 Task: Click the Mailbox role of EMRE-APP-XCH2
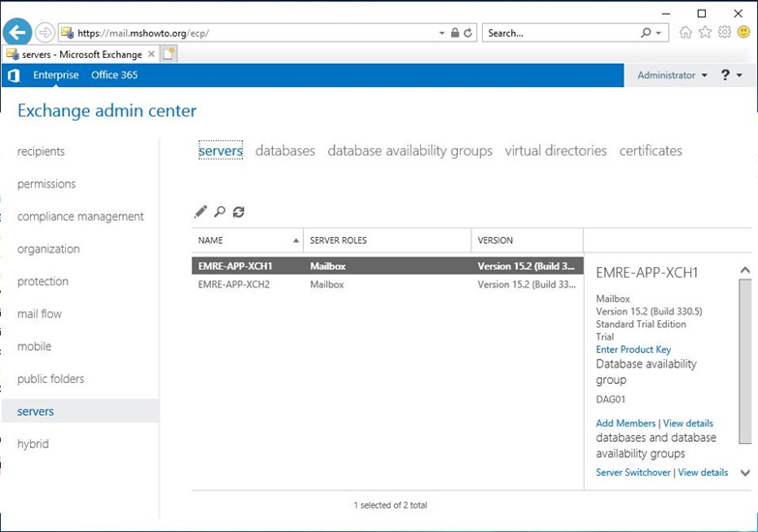click(327, 284)
